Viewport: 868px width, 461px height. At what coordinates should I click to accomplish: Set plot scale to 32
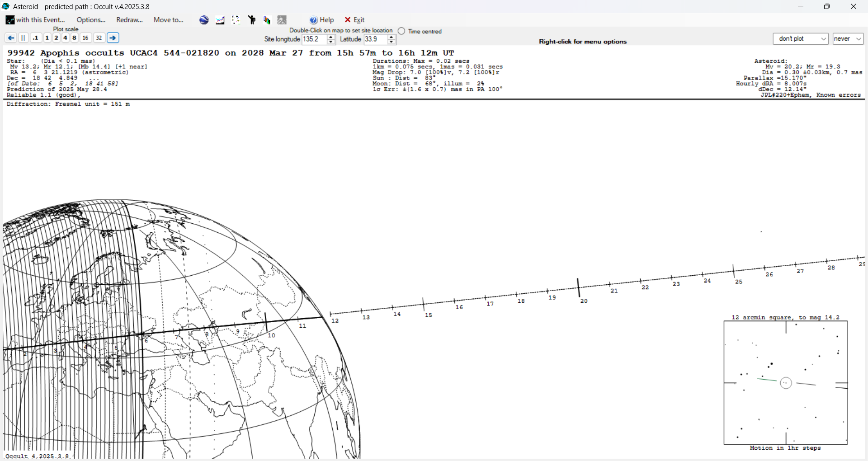(99, 38)
